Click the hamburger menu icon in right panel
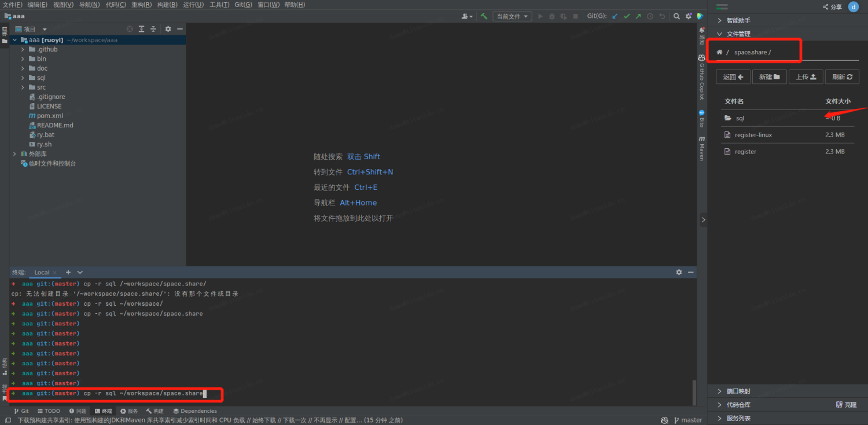Viewport: 868px width, 425px height. [x=722, y=6]
